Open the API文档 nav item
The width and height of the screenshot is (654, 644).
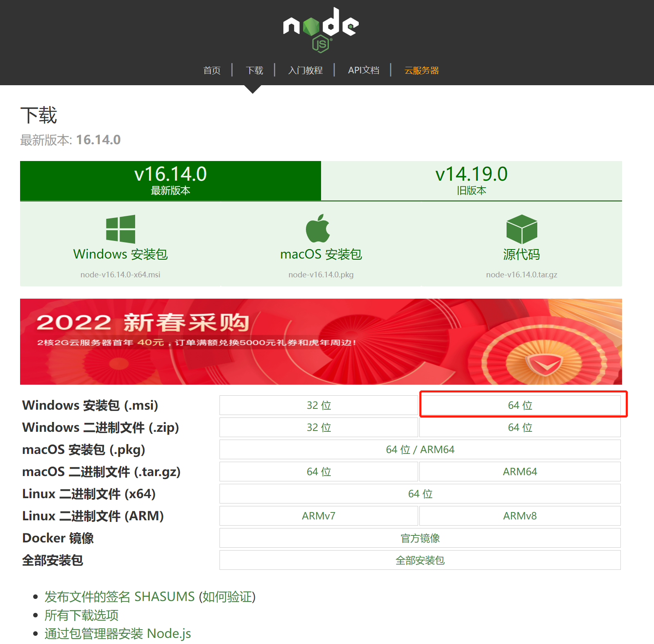pos(364,70)
